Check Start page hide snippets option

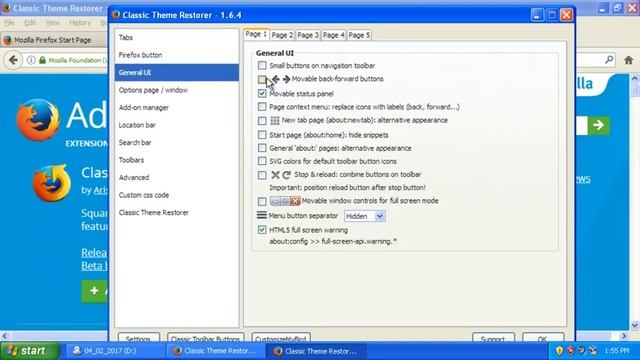point(262,135)
